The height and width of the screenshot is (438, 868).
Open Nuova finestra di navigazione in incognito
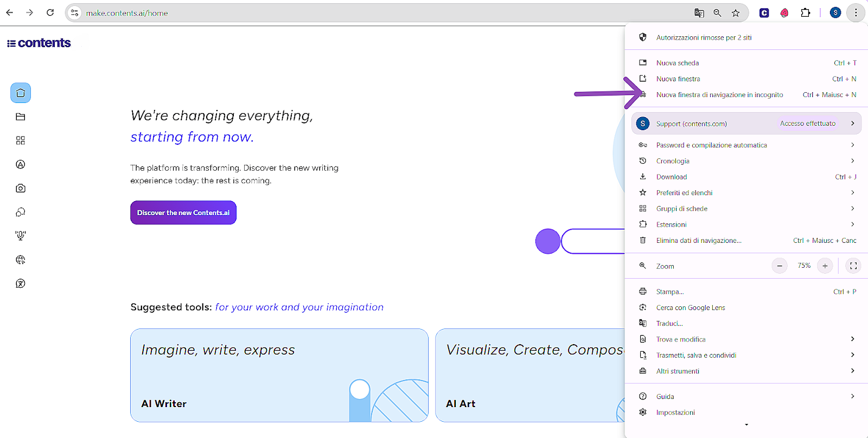719,95
